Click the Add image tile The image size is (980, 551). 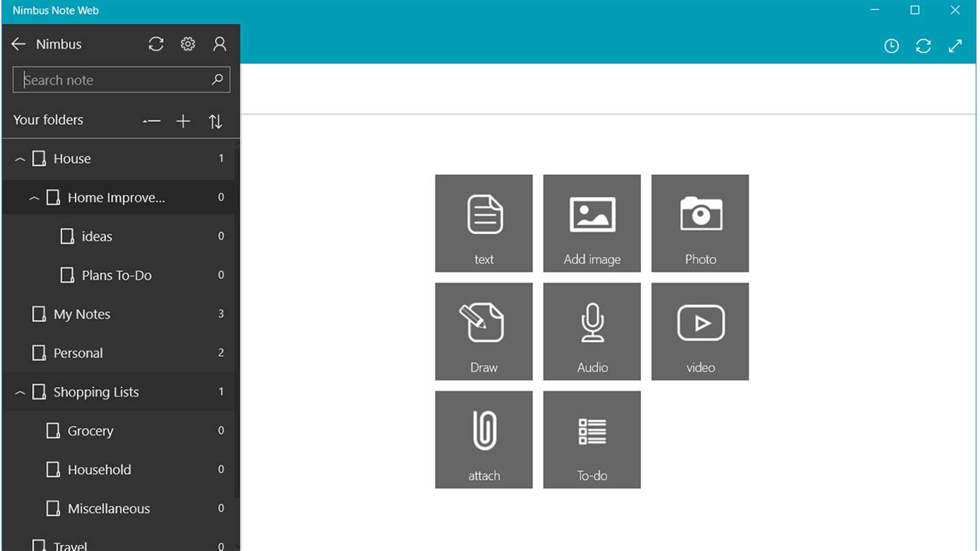[x=592, y=223]
